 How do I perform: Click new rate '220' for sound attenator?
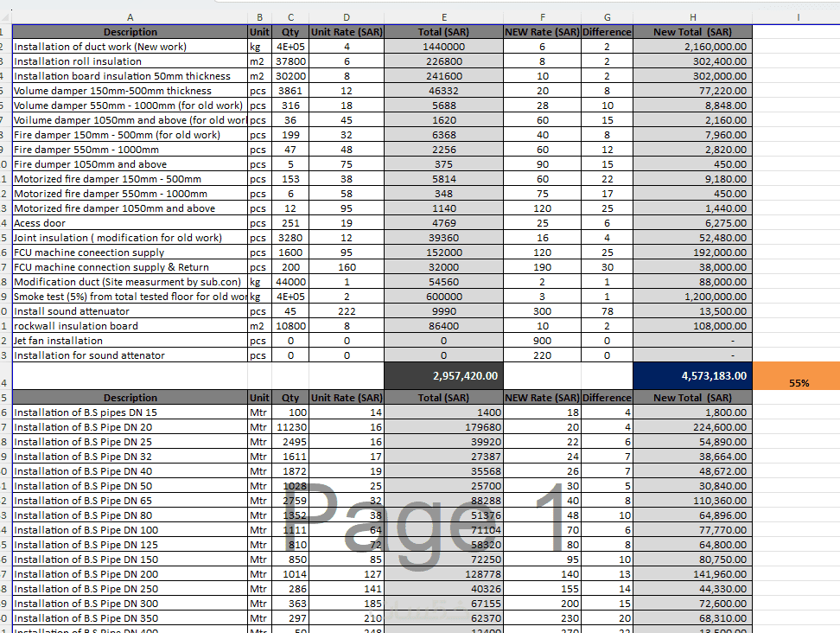542,355
